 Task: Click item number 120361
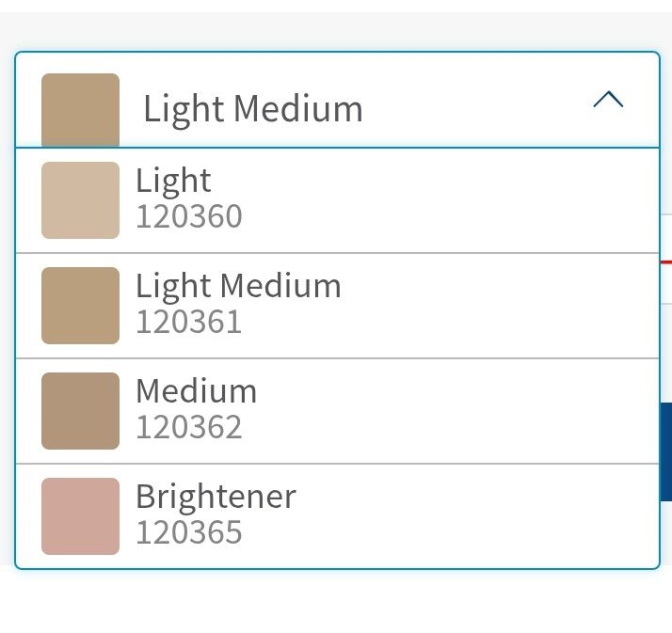click(189, 323)
